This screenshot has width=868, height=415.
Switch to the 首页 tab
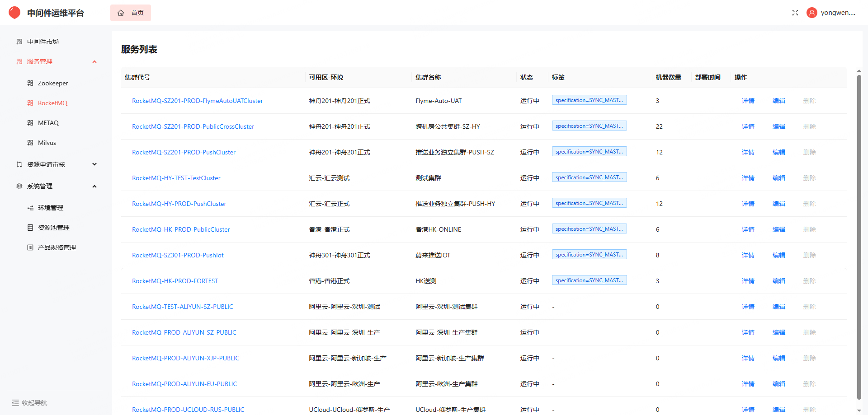point(131,13)
